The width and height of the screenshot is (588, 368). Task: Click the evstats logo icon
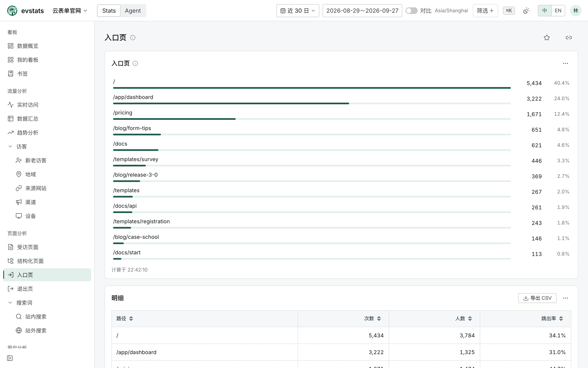point(12,11)
